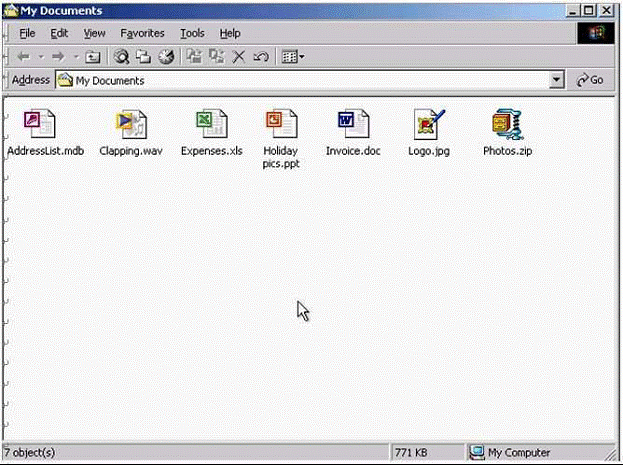Open the Help menu

[230, 33]
